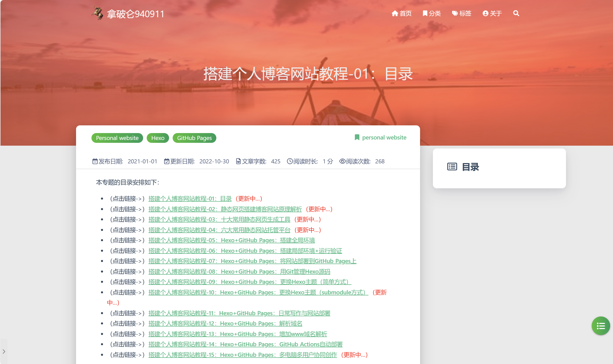
Task: Click the Napoleon horse logo avatar
Action: coord(98,13)
